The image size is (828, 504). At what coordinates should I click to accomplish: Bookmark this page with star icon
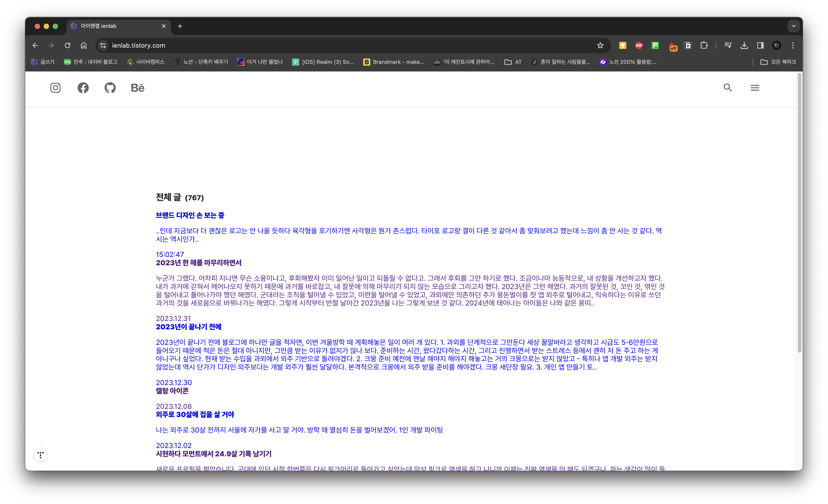(600, 45)
